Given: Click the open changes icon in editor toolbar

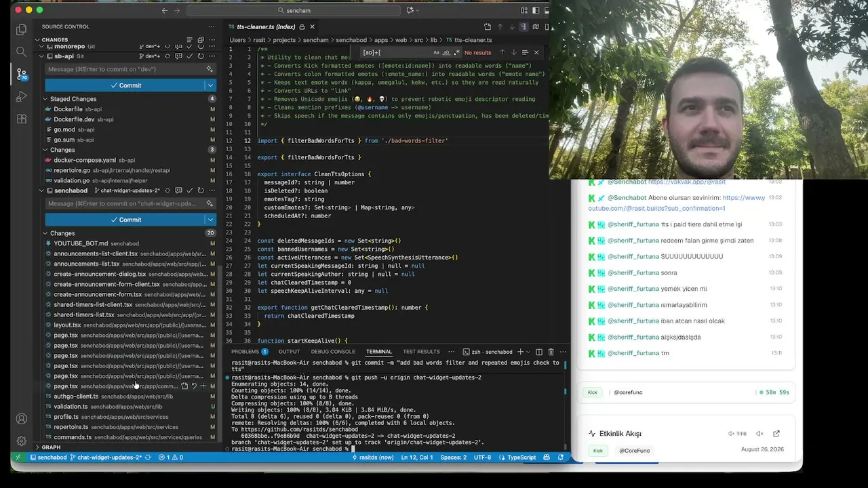Looking at the screenshot, I should click(x=488, y=27).
